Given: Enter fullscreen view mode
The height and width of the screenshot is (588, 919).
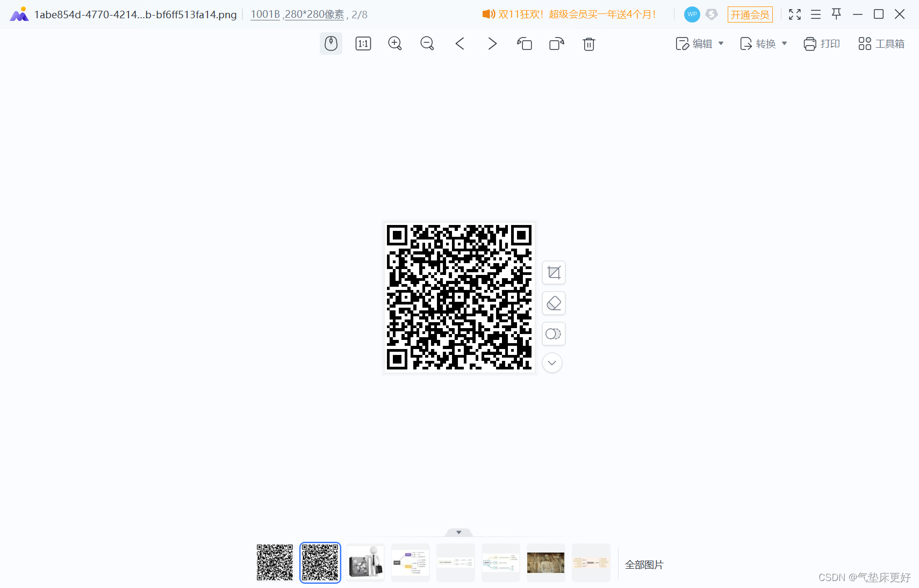Looking at the screenshot, I should coord(794,14).
